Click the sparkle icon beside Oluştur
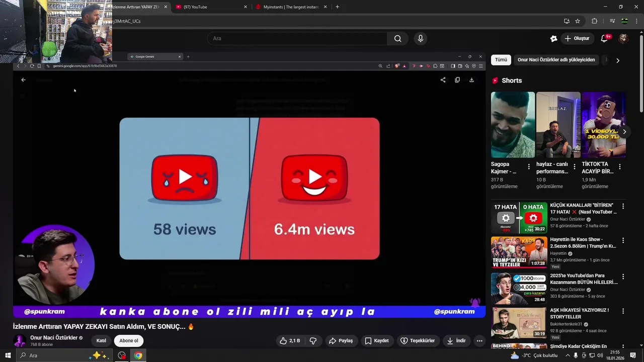 pyautogui.click(x=554, y=38)
